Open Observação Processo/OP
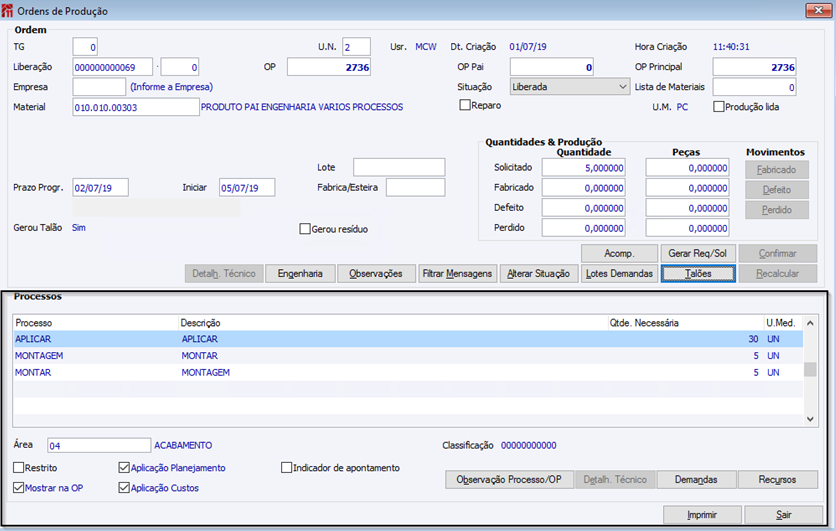Image resolution: width=836 pixels, height=531 pixels. [508, 480]
